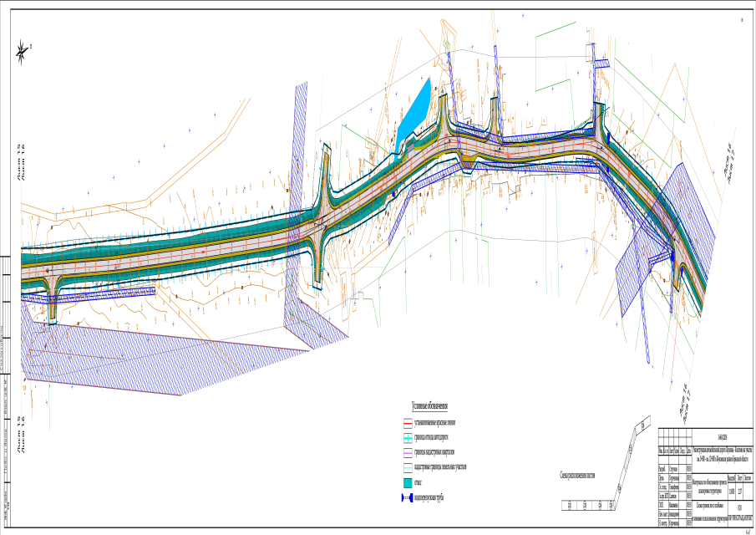Viewport: 756px width, 535px height.
Task: Click the cyan right-of-way boundary legend symbol
Action: pyautogui.click(x=409, y=437)
